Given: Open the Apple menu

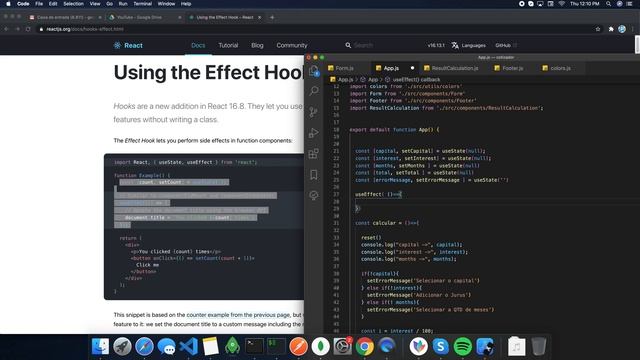Looking at the screenshot, I should click(x=8, y=4).
